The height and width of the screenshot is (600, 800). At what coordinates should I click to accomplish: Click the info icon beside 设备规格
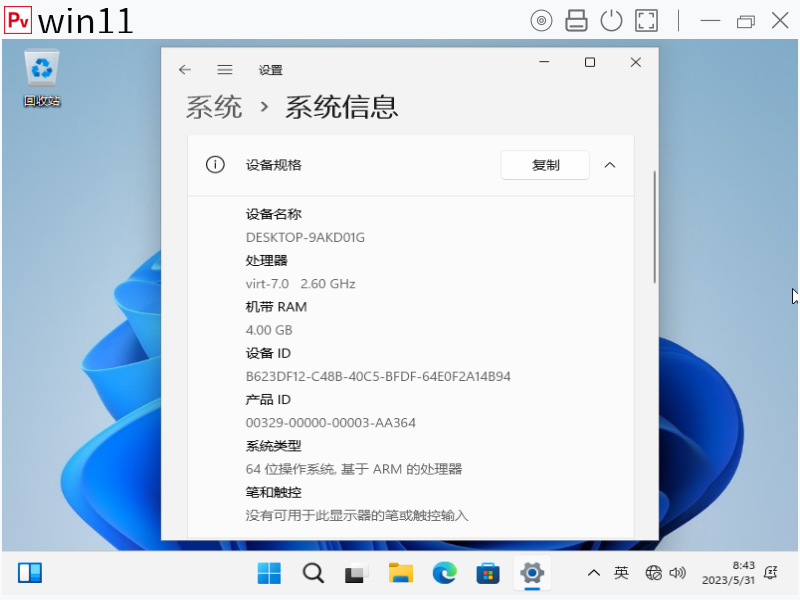click(215, 165)
